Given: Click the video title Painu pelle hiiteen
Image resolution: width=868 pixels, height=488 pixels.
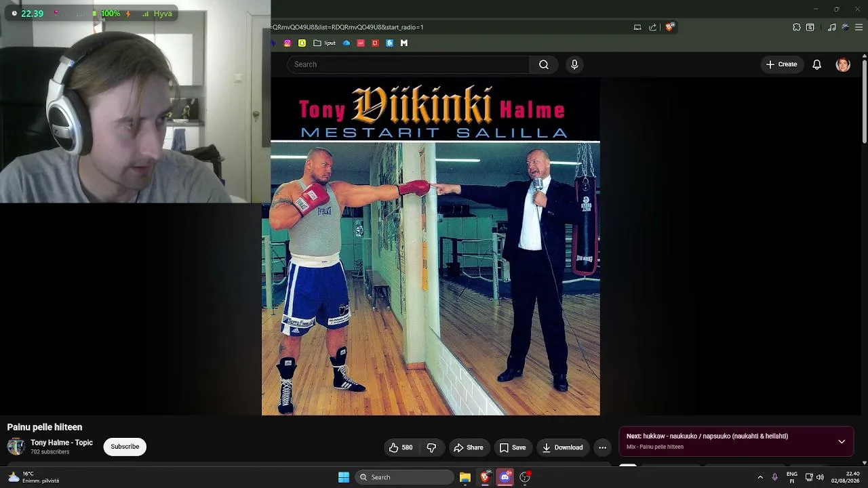Looking at the screenshot, I should tap(45, 427).
